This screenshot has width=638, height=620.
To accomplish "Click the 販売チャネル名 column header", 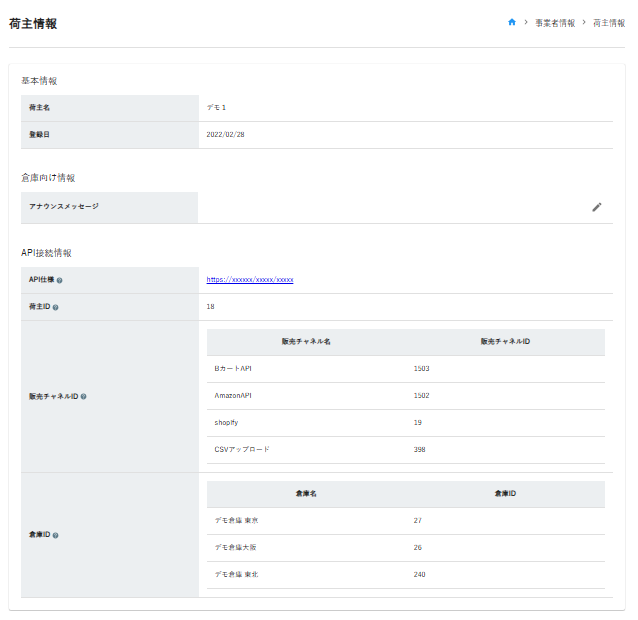I will pos(306,342).
